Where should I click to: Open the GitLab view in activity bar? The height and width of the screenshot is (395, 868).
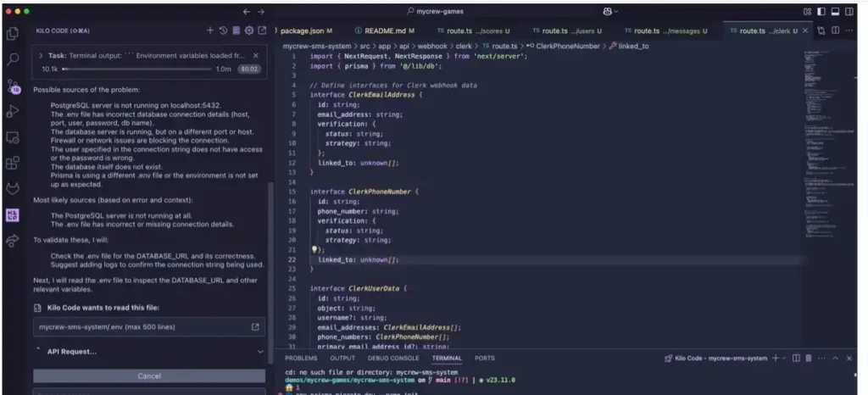pos(12,189)
